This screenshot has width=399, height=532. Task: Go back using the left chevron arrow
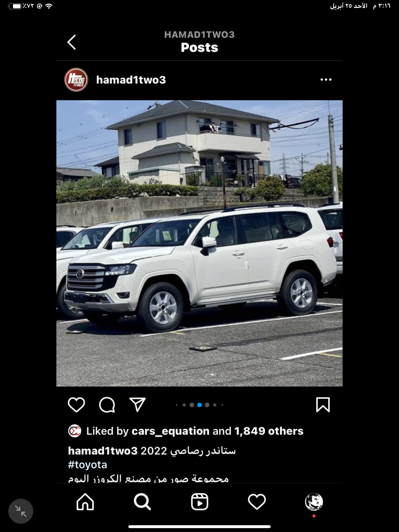pos(71,42)
